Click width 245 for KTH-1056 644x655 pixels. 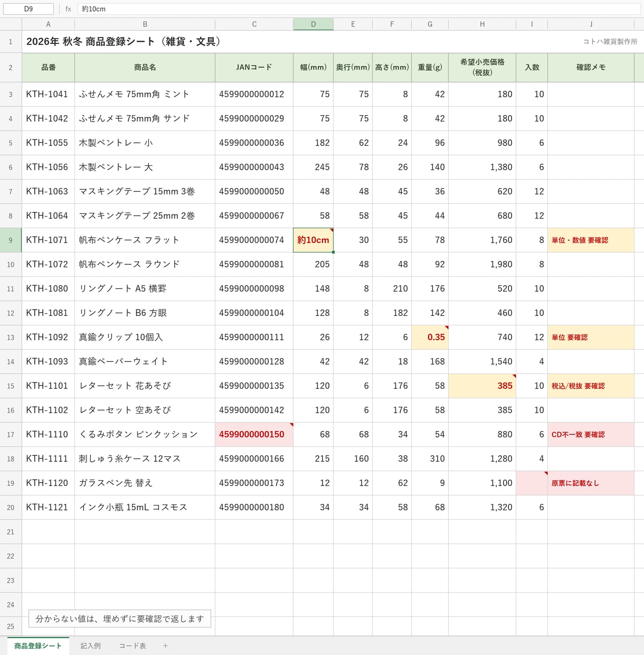(x=313, y=167)
